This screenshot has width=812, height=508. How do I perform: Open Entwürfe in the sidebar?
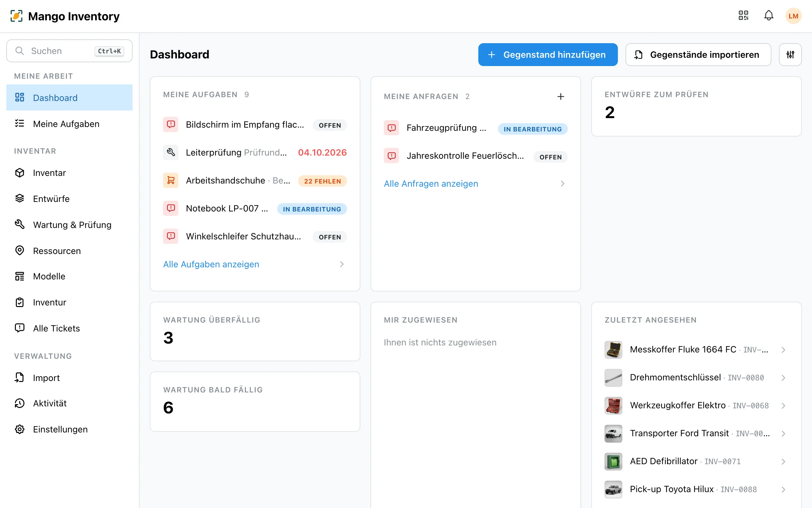point(69,199)
